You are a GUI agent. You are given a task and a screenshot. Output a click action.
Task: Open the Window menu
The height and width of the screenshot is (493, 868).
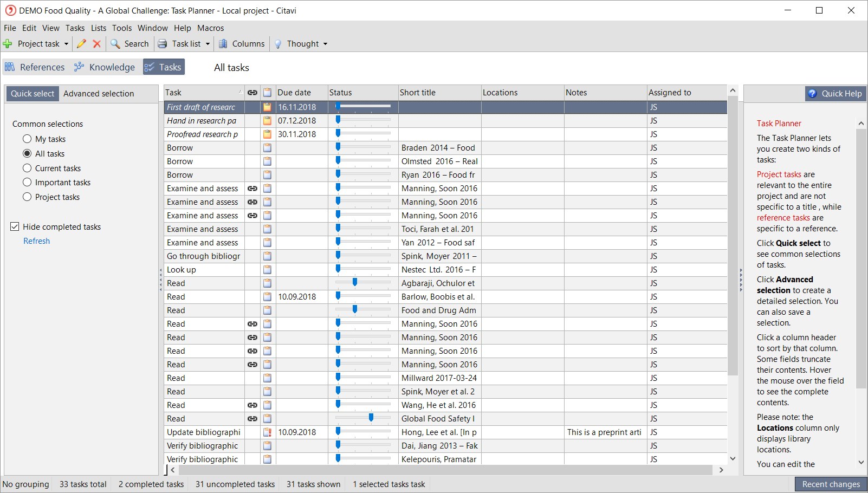pyautogui.click(x=152, y=28)
